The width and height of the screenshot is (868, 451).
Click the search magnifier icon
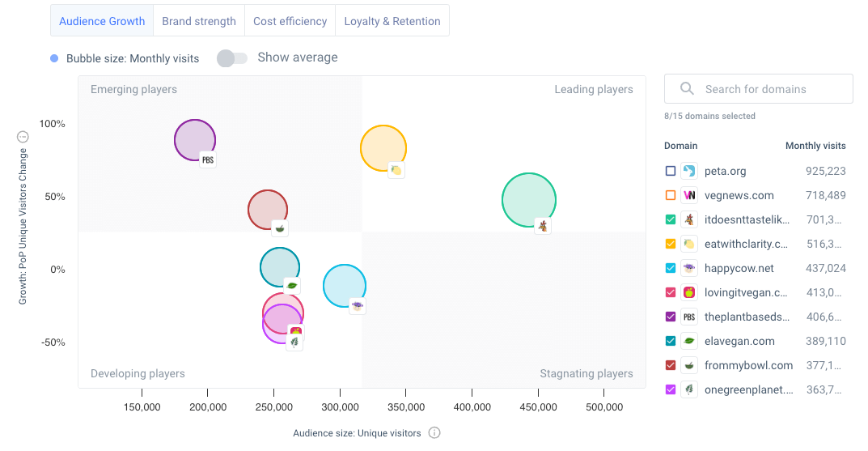pos(687,89)
